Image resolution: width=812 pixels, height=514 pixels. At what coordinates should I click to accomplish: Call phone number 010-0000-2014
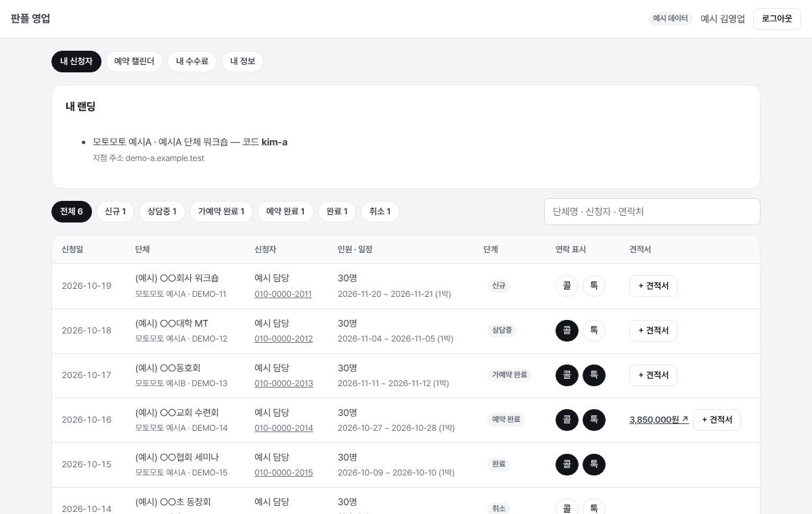click(x=284, y=428)
